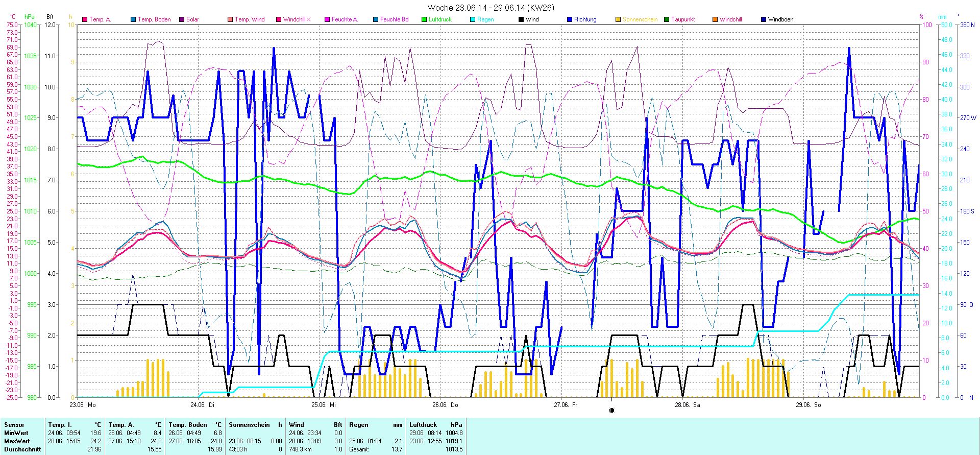The height and width of the screenshot is (455, 980).
Task: Click the moon phase symbol below the chart
Action: click(x=612, y=410)
